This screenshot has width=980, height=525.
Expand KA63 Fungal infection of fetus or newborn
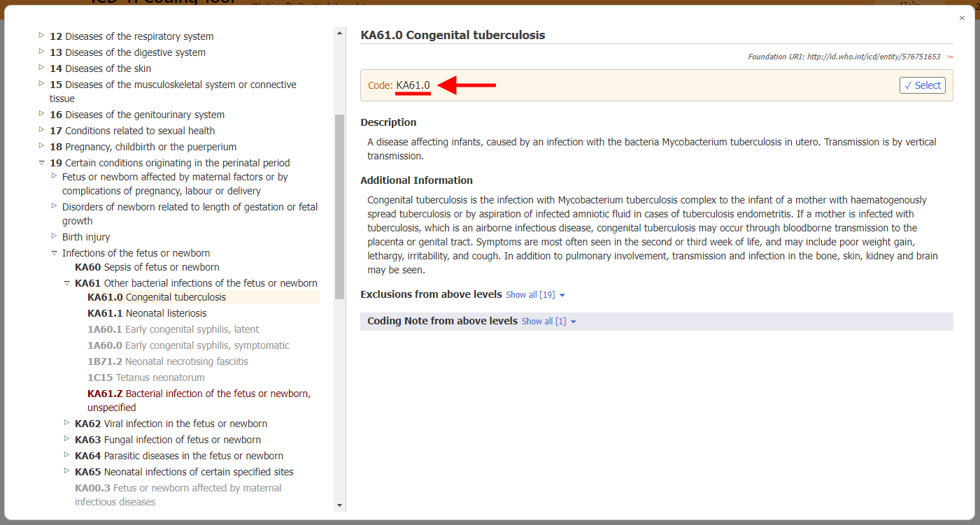[66, 440]
